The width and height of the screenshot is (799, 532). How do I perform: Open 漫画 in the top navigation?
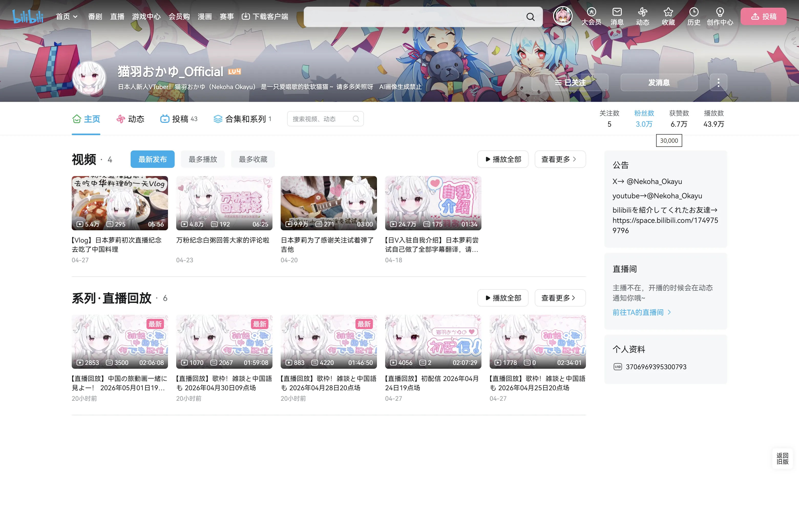coord(205,16)
